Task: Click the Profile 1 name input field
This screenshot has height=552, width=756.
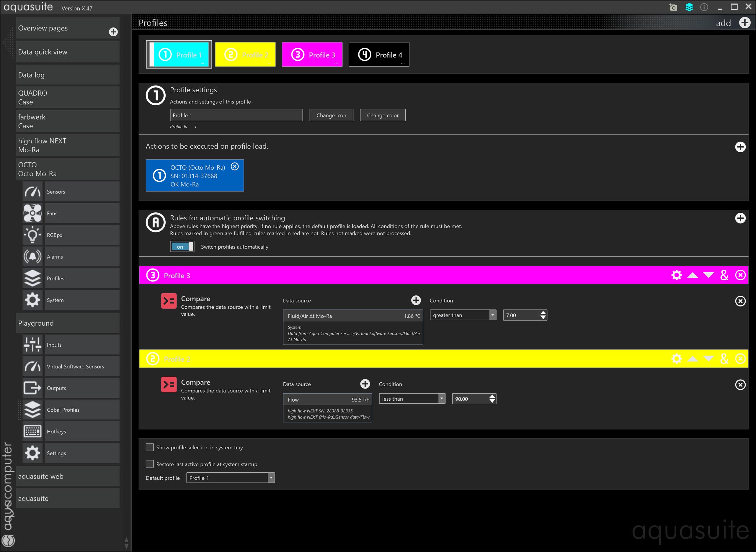Action: coord(236,115)
